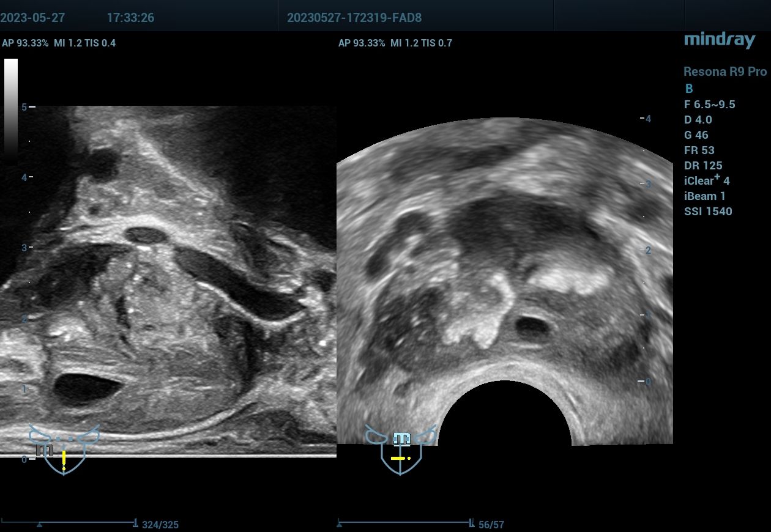Click the 324/325 frame counter

[160, 525]
